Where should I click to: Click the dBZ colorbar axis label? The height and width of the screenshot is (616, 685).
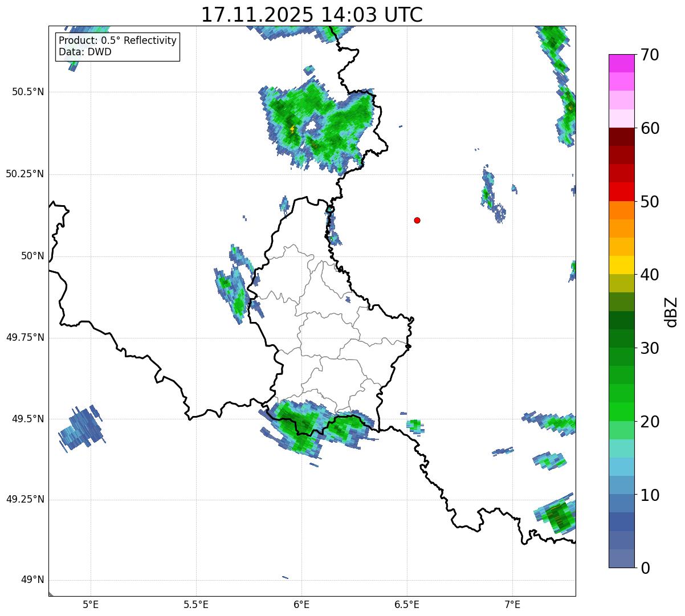pos(672,312)
